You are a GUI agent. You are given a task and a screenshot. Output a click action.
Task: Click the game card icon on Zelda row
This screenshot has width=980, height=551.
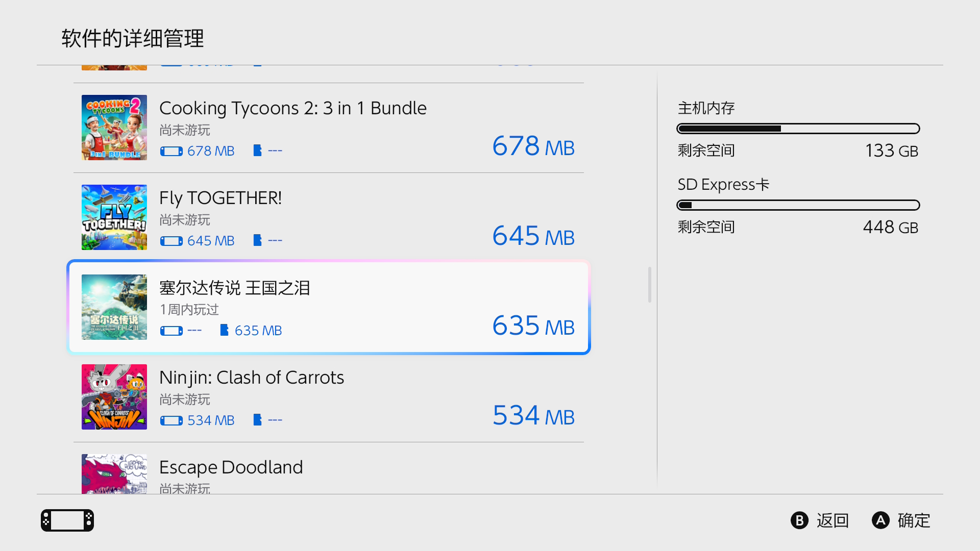pos(224,330)
